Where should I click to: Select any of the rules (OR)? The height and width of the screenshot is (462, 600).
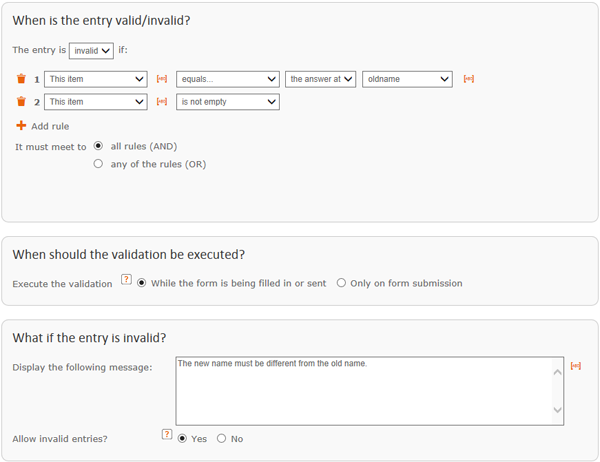tap(98, 164)
